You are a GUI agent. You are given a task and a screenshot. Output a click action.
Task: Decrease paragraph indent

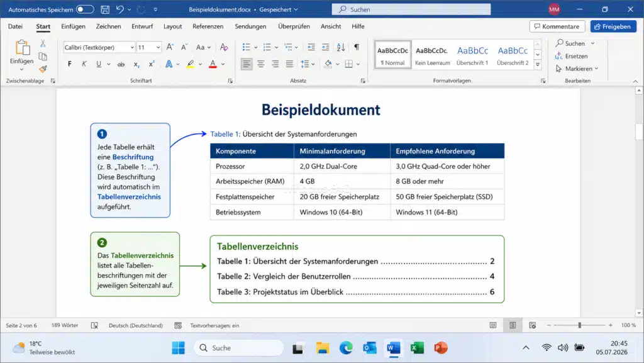coord(311,47)
